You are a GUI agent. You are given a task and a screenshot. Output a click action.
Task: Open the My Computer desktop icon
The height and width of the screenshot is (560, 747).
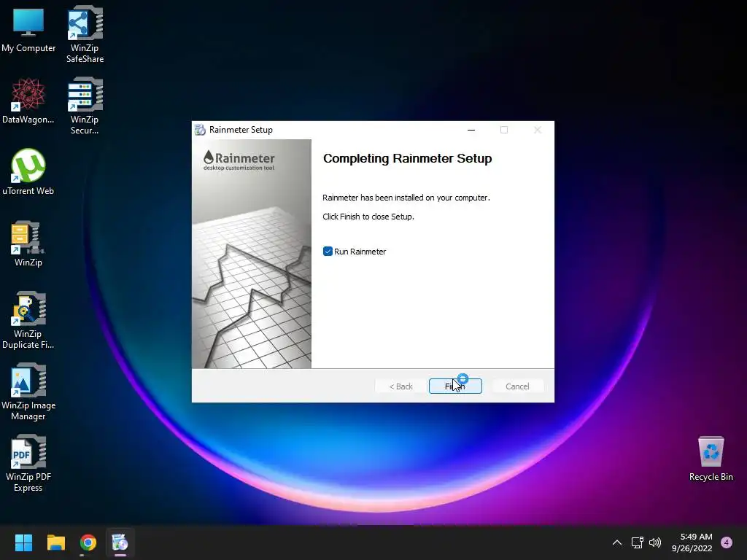point(28,29)
